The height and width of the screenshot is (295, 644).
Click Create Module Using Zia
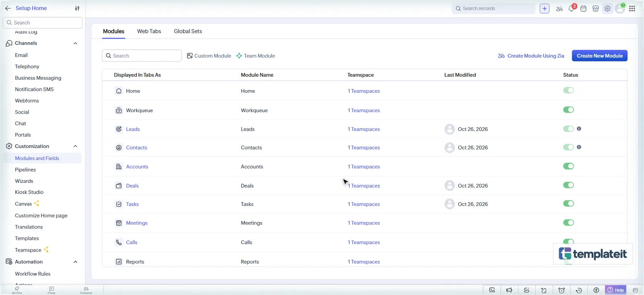point(531,56)
